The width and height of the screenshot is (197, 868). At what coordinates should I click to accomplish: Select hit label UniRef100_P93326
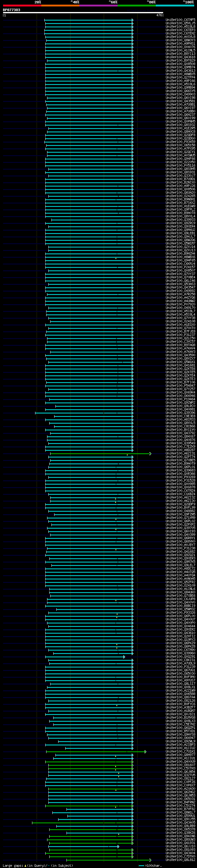180,612
